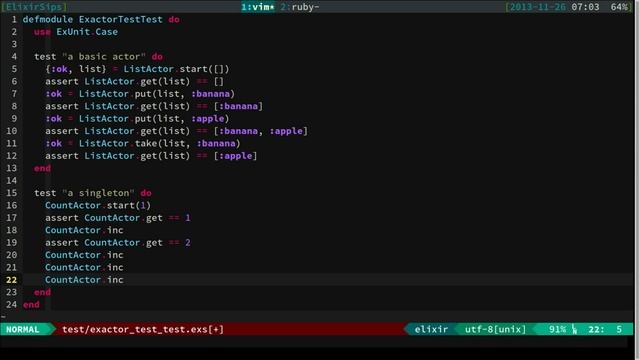Click the NORMAL mode indicator

coord(23,329)
